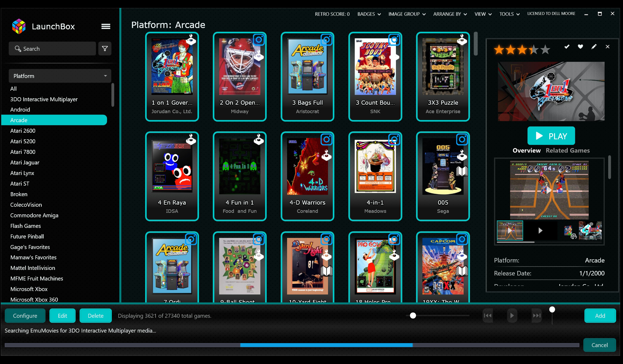Click the Delete button
Image resolution: width=623 pixels, height=364 pixels.
coord(95,316)
